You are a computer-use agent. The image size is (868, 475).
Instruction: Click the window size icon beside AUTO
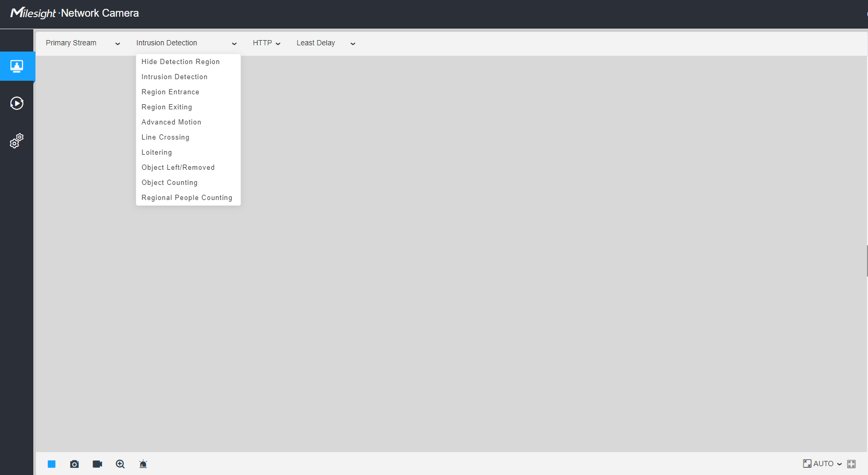807,464
